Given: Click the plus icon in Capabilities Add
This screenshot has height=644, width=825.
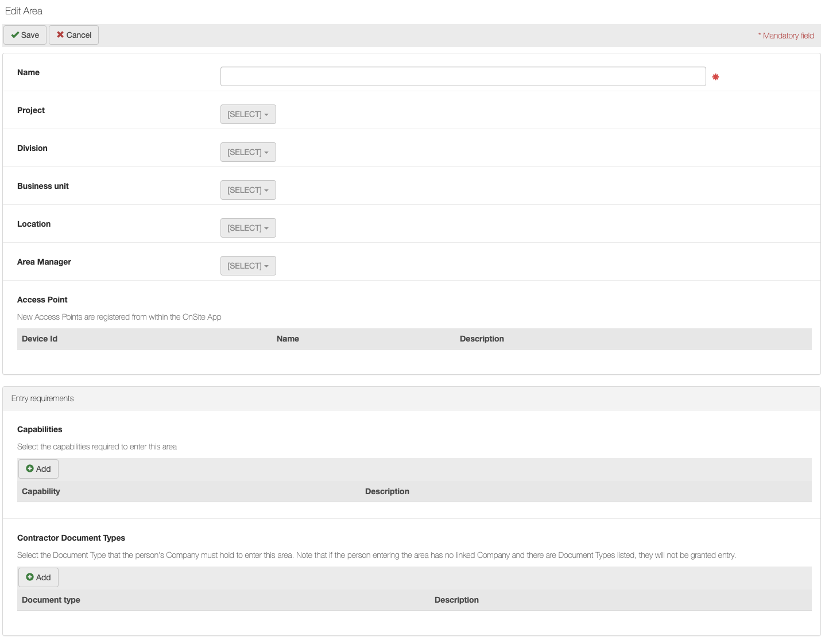Looking at the screenshot, I should tap(30, 469).
